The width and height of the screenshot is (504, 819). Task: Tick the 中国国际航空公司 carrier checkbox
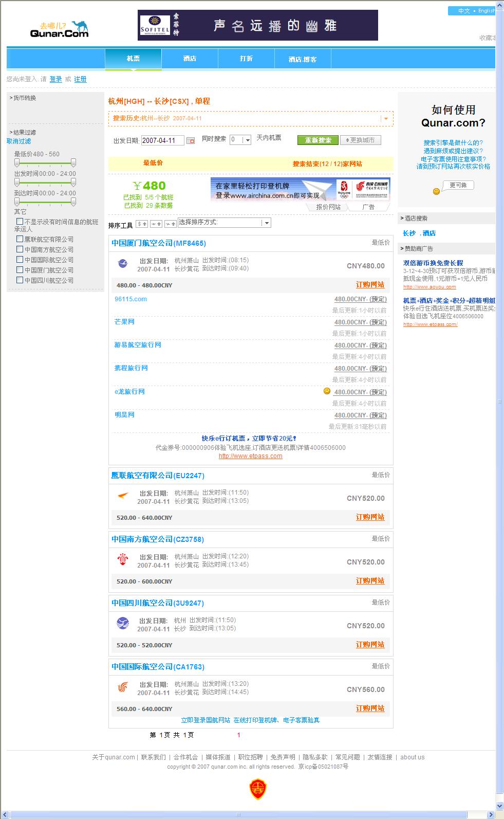pos(20,260)
